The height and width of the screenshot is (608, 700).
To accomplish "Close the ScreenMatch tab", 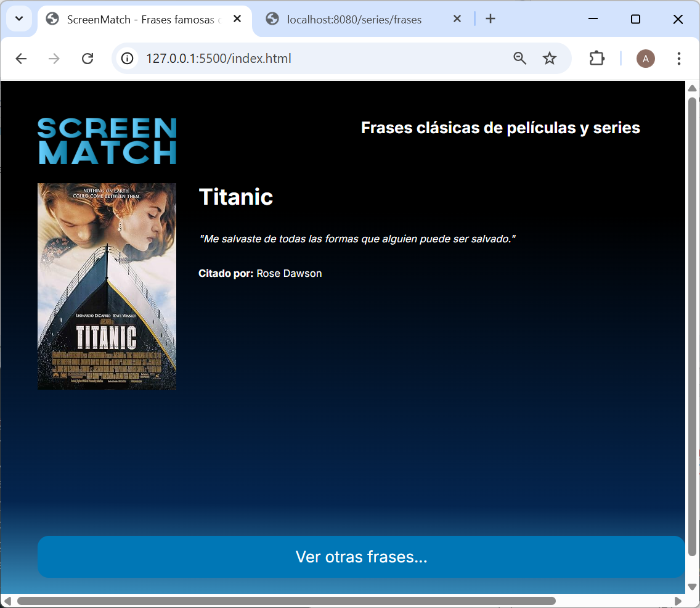I will click(237, 18).
